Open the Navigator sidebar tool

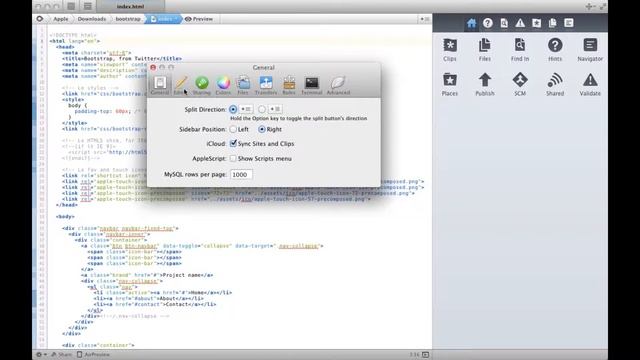coord(590,49)
